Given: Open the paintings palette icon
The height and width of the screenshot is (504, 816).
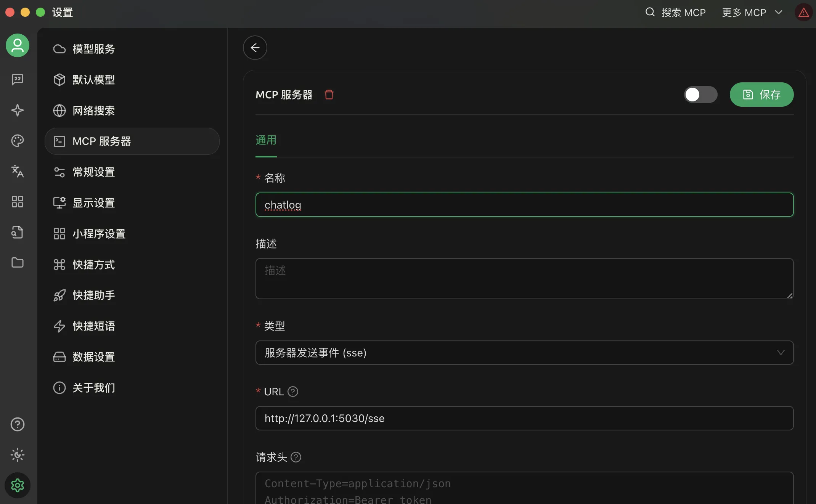Looking at the screenshot, I should point(17,141).
